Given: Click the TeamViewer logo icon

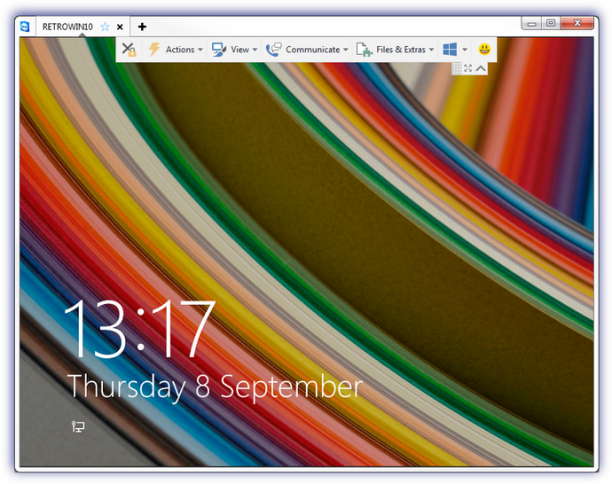Looking at the screenshot, I should (25, 27).
